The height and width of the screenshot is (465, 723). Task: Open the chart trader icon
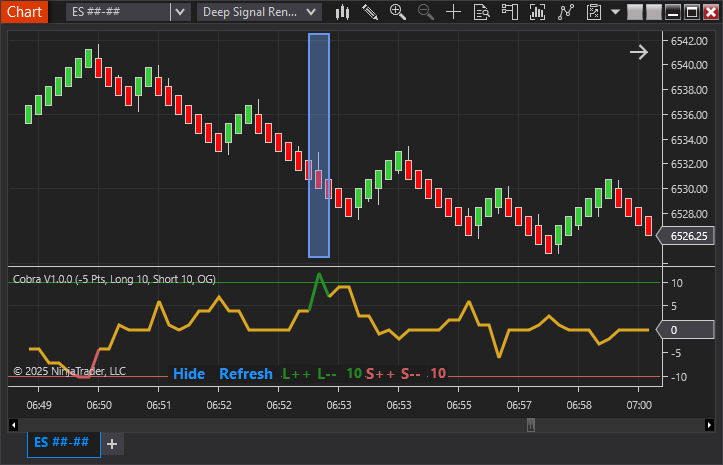coord(511,12)
